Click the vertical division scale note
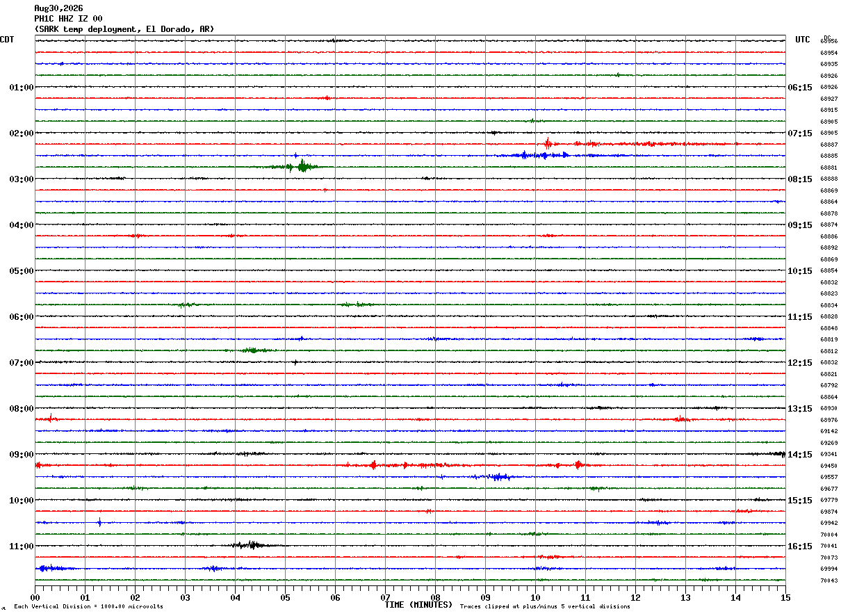This screenshot has height=616, width=841. click(89, 606)
